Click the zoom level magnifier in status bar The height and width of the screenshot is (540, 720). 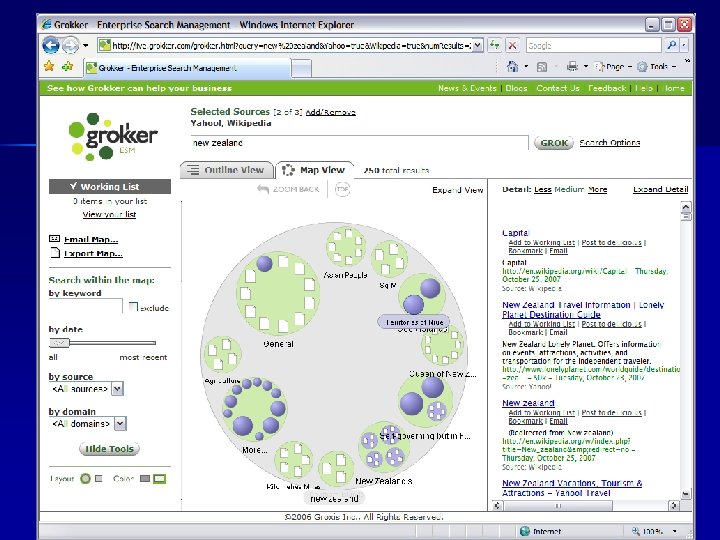click(x=636, y=531)
